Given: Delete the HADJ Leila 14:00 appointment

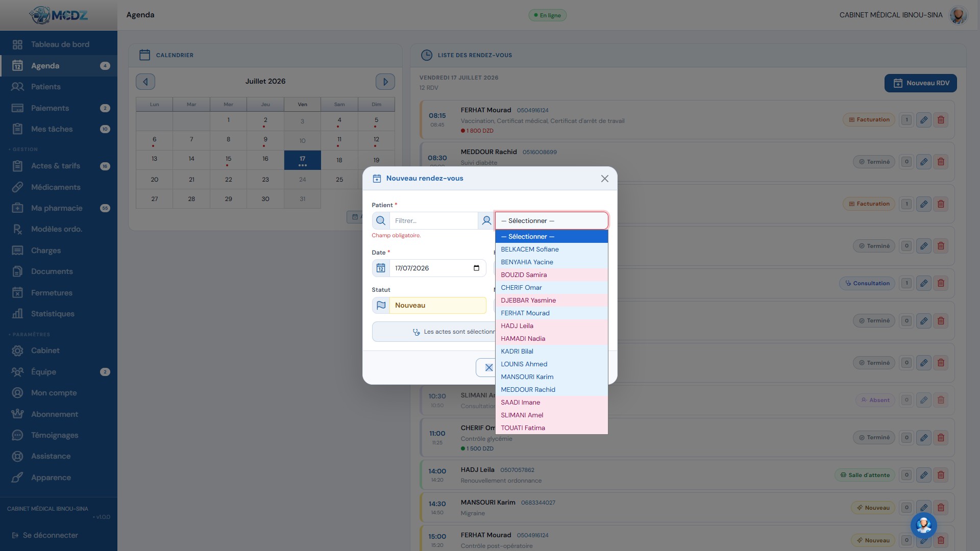Looking at the screenshot, I should [x=941, y=475].
